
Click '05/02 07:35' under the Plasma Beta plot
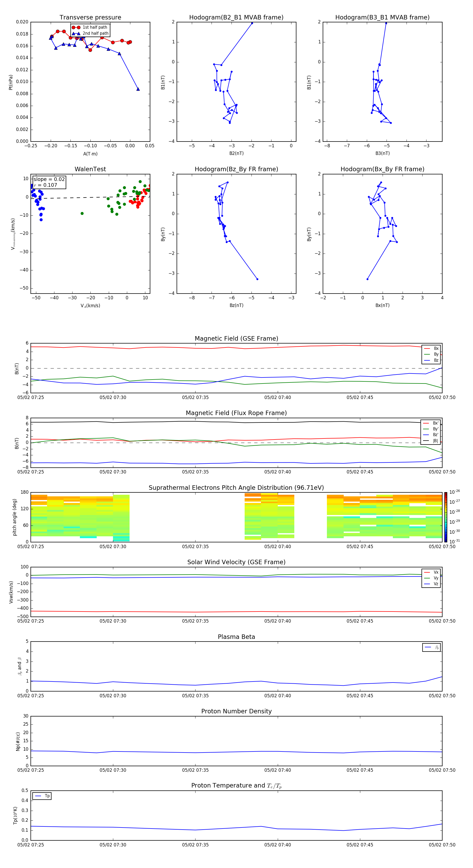195,695
